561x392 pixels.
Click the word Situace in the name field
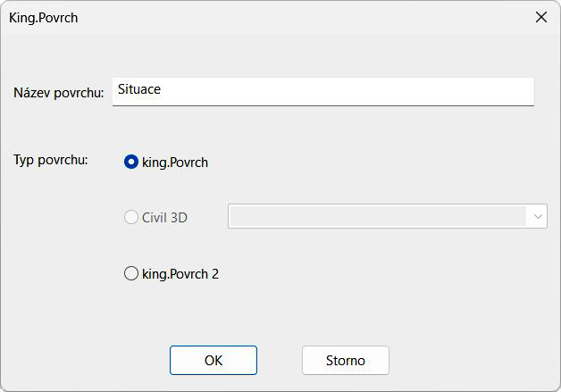point(139,90)
